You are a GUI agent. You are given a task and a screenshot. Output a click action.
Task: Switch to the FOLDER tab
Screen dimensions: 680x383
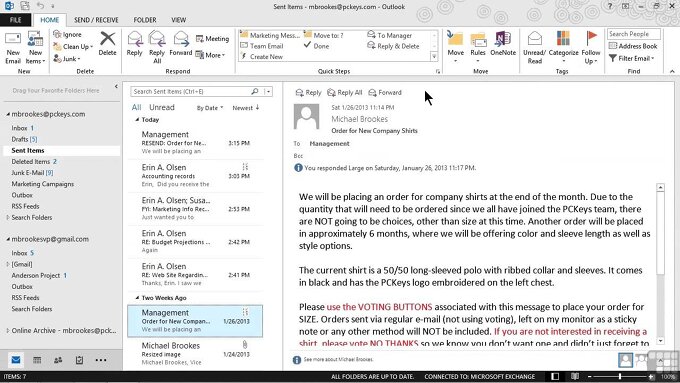point(145,20)
